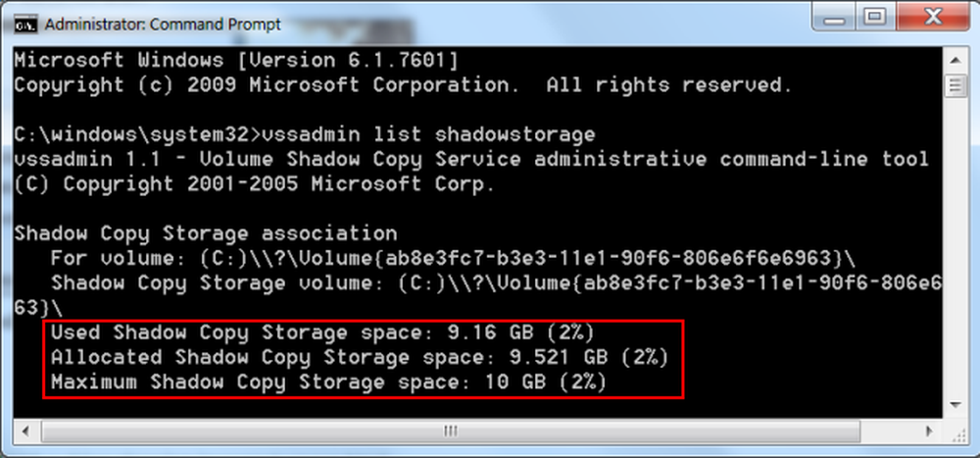This screenshot has height=458, width=980.
Task: Click the Shadow Copy Storage association heading
Action: coord(206,234)
